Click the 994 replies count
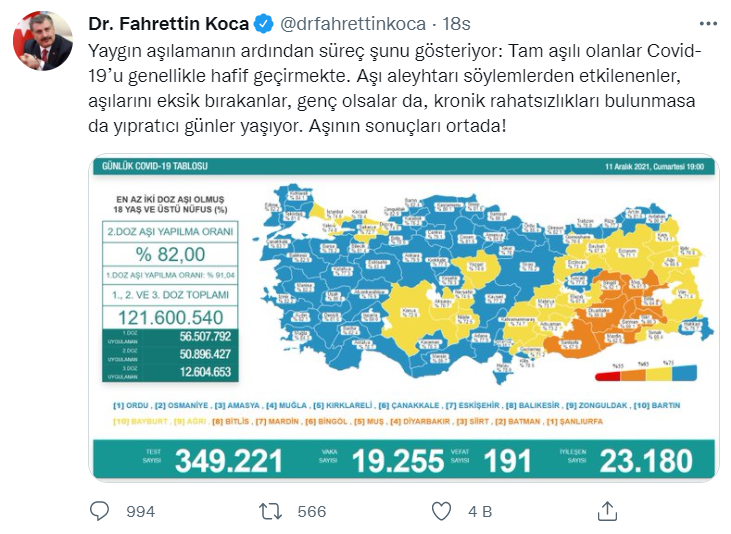 pyautogui.click(x=141, y=511)
